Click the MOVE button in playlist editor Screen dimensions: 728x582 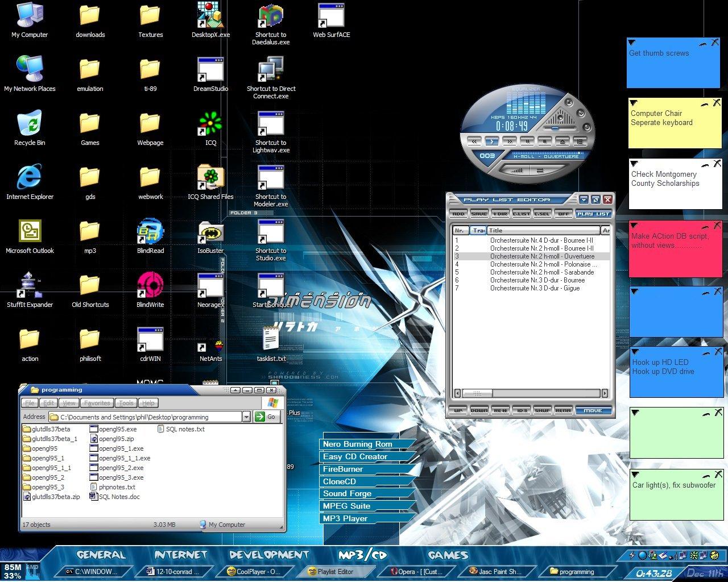coord(593,410)
